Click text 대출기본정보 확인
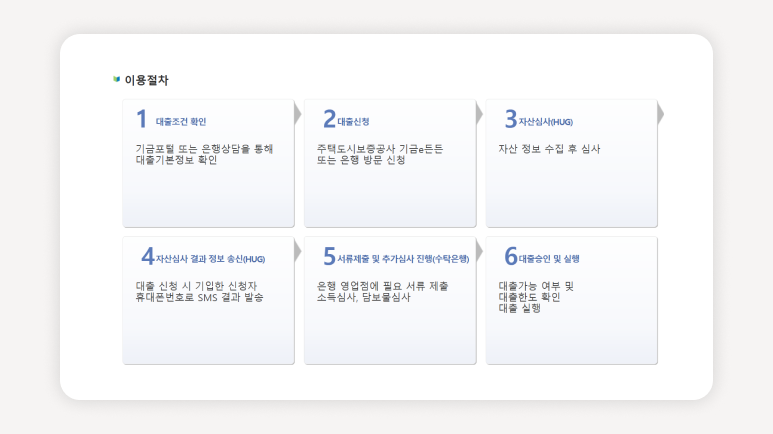773x434 pixels. click(x=176, y=160)
